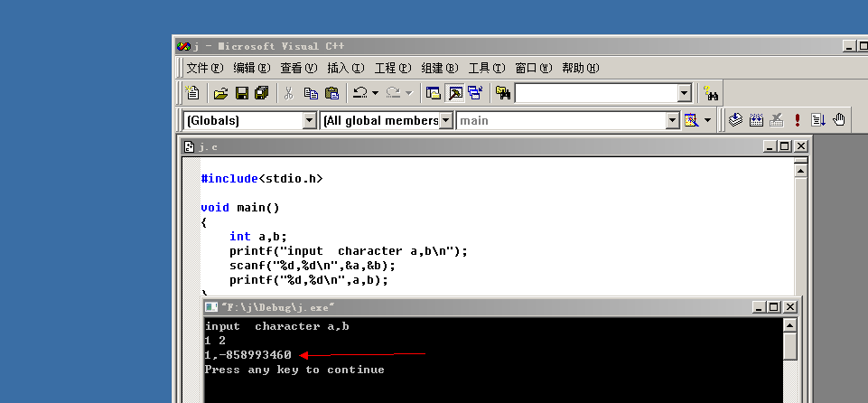Click the Visual C++ title bar app icon
The width and height of the screenshot is (868, 403).
coord(183,46)
